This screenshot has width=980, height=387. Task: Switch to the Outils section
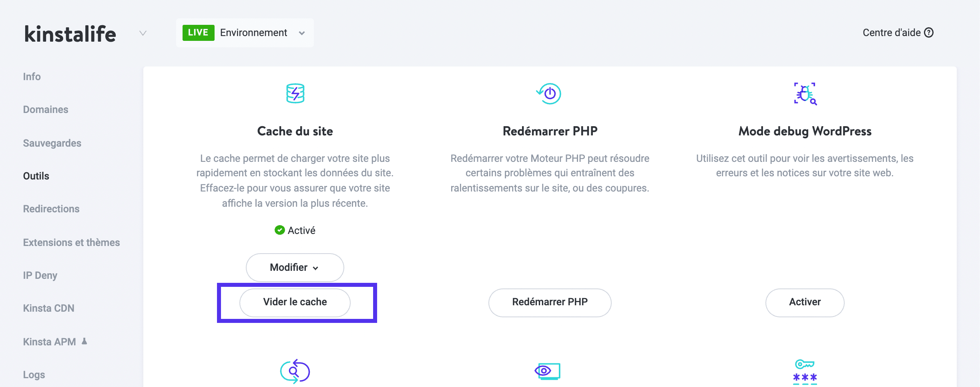tap(36, 175)
